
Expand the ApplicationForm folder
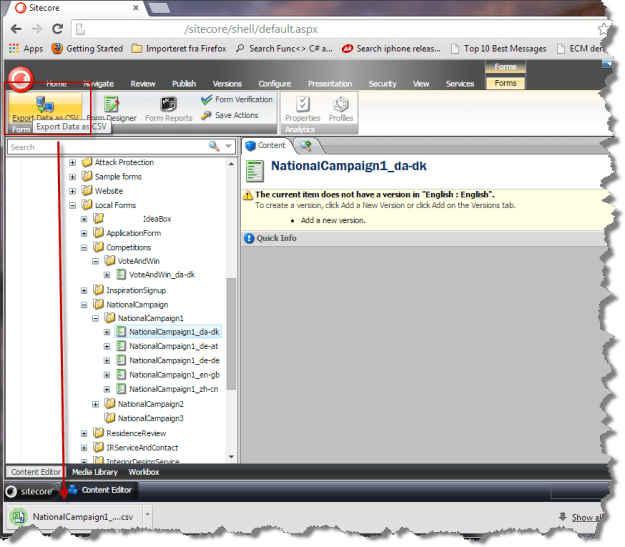(x=84, y=234)
